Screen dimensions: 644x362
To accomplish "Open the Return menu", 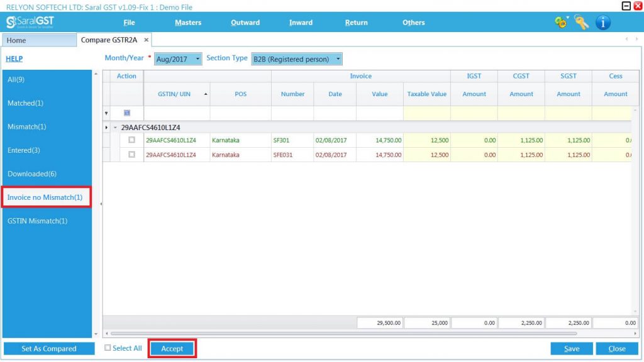I will [x=356, y=23].
